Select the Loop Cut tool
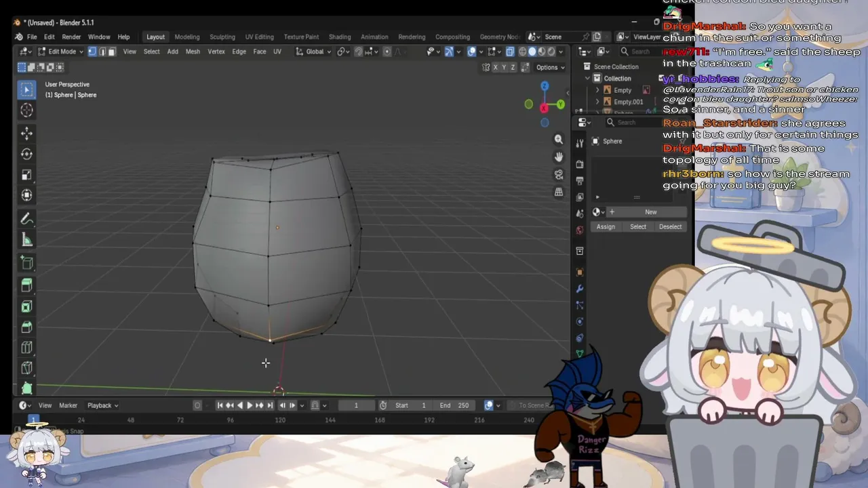Screen dimensions: 868x488 (26, 348)
